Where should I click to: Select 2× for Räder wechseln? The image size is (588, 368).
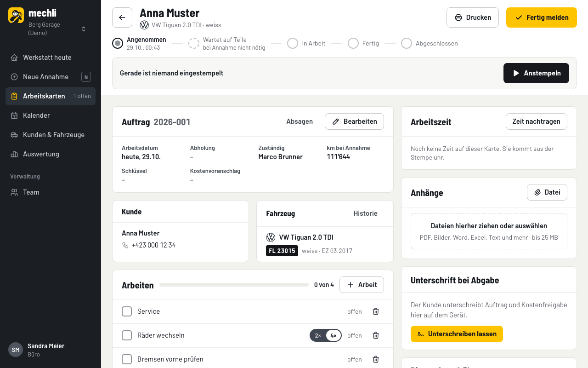click(x=318, y=335)
